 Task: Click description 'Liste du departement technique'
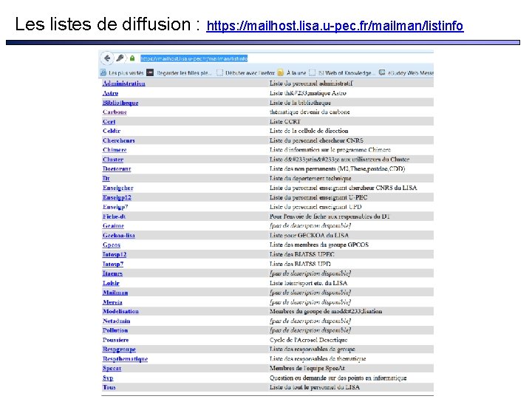click(x=310, y=179)
